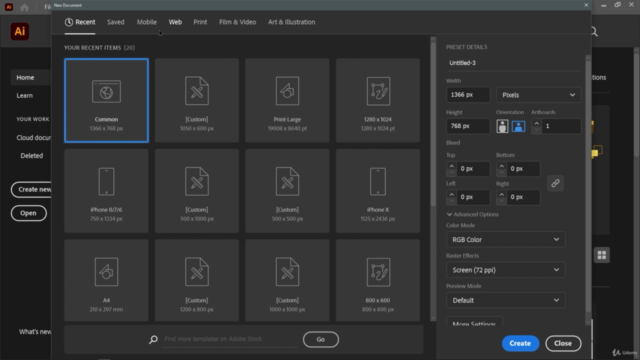Screen dimensions: 640x360
Task: Open Deleted in the Illustrator sidebar
Action: [31, 156]
